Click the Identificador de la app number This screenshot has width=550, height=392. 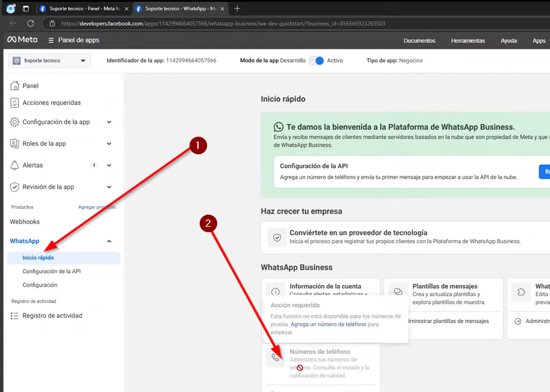click(x=191, y=60)
